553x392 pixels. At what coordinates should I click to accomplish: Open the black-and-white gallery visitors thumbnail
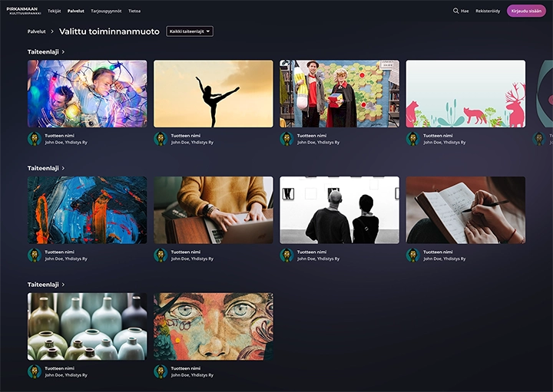pos(339,210)
